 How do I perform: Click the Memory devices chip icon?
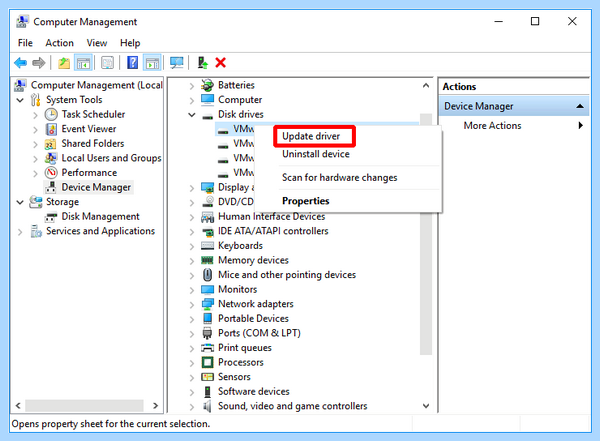pos(207,260)
